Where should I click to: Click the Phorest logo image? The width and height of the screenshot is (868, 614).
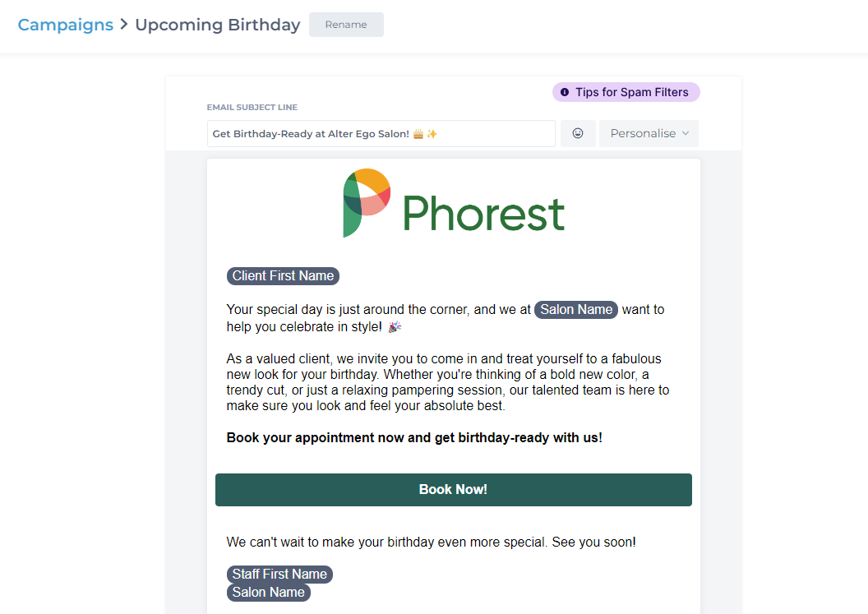(x=454, y=204)
